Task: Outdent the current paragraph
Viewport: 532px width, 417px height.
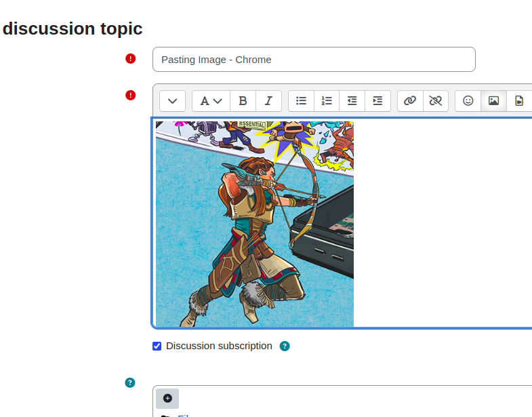Action: tap(352, 101)
